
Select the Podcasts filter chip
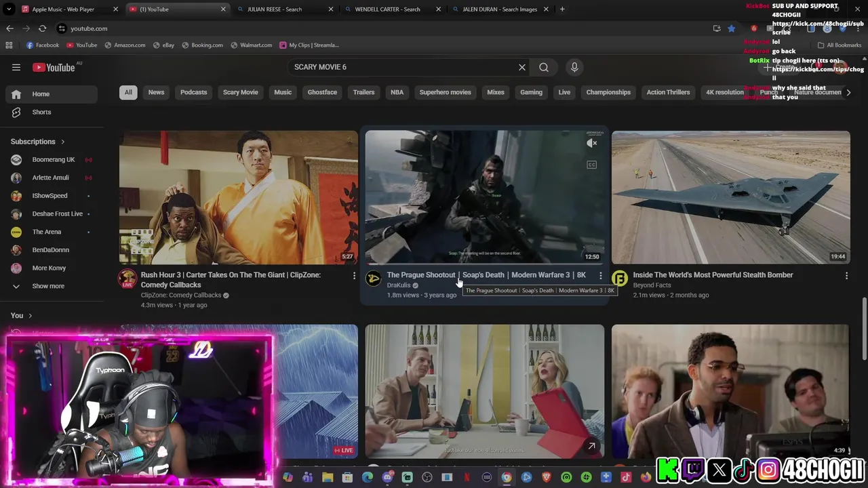[x=193, y=92]
